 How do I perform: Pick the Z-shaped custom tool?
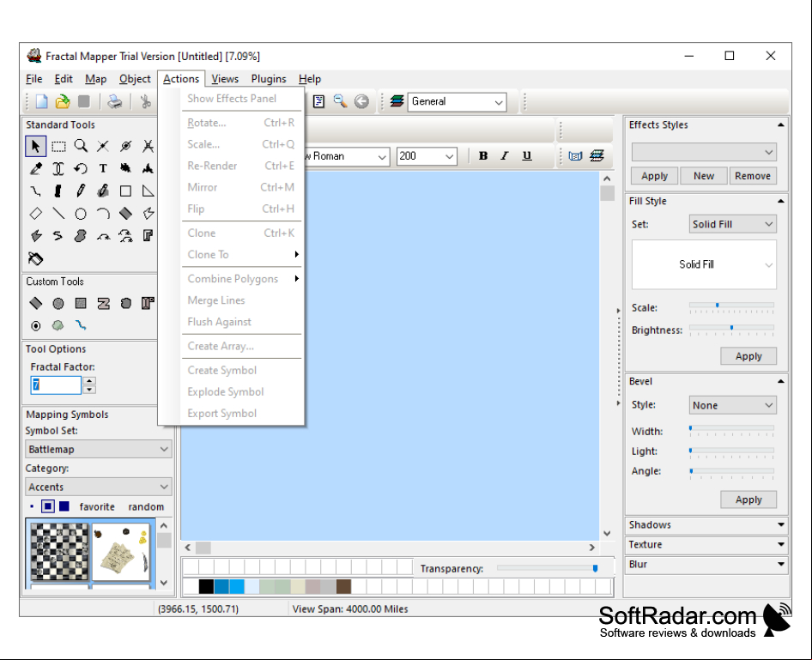point(103,303)
